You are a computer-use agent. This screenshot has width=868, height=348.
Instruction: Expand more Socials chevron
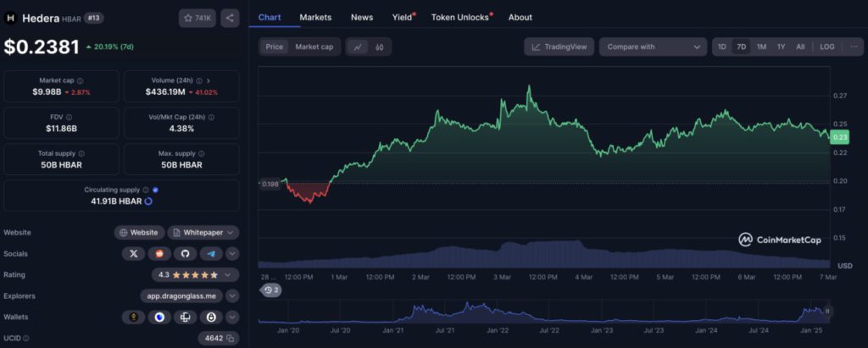point(232,254)
